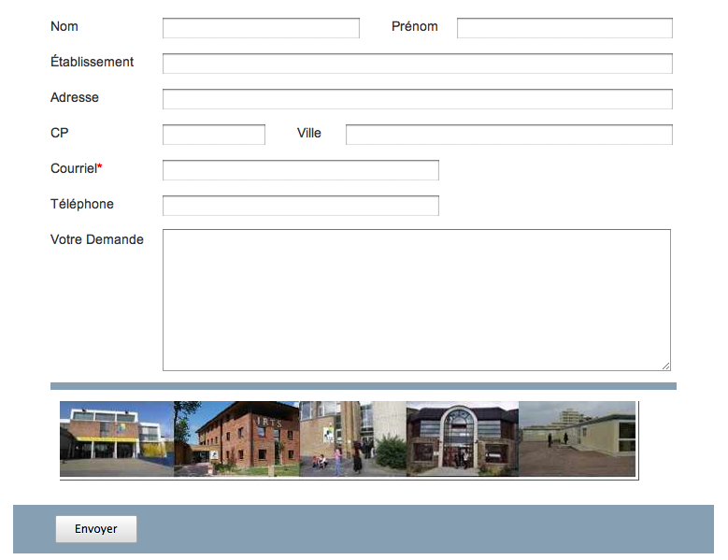This screenshot has height=560, width=728.
Task: Click the Nom label text
Action: point(64,26)
